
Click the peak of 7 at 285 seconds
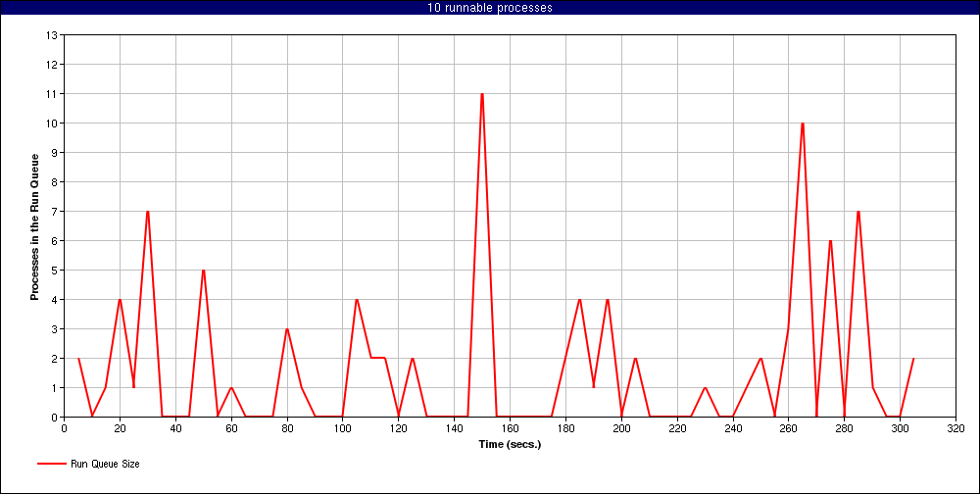[x=858, y=212]
